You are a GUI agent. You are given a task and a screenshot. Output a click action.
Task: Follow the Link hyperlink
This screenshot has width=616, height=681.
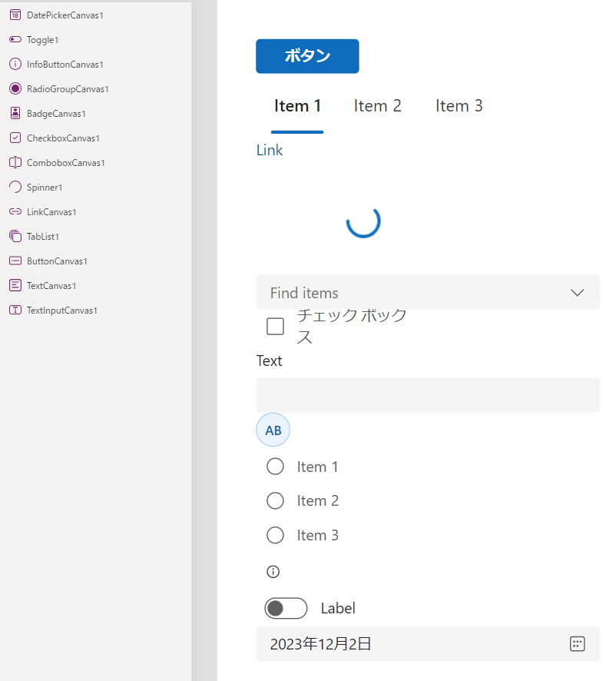pyautogui.click(x=269, y=151)
